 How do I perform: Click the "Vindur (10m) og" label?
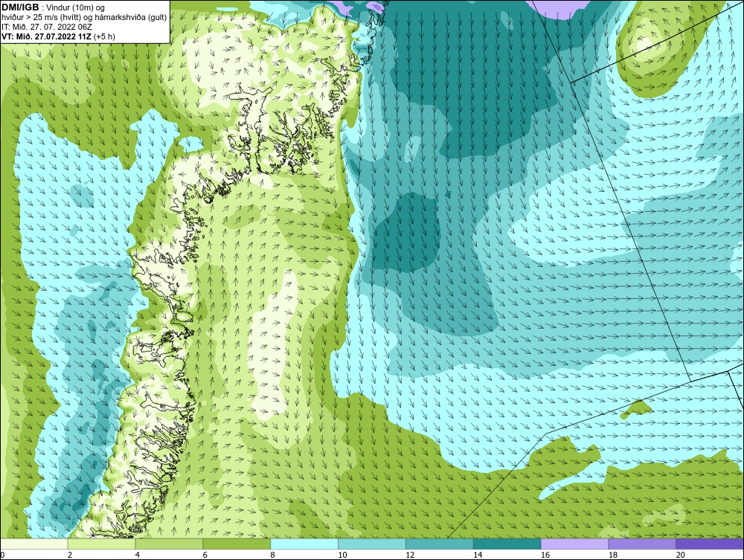tap(75, 7)
